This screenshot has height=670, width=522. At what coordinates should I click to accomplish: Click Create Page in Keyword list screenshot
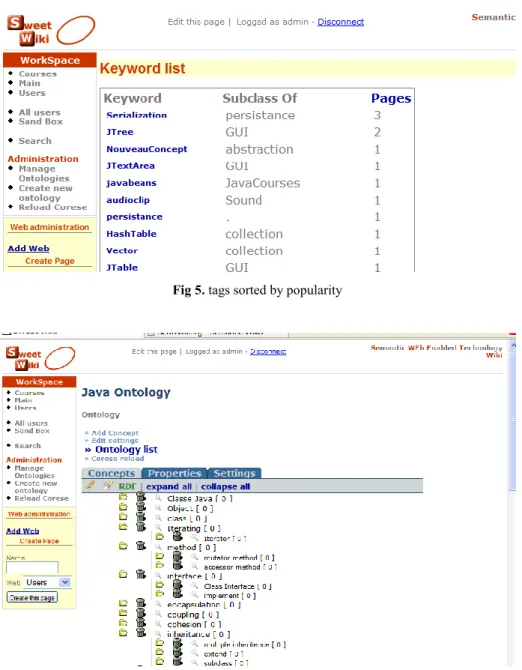[50, 261]
